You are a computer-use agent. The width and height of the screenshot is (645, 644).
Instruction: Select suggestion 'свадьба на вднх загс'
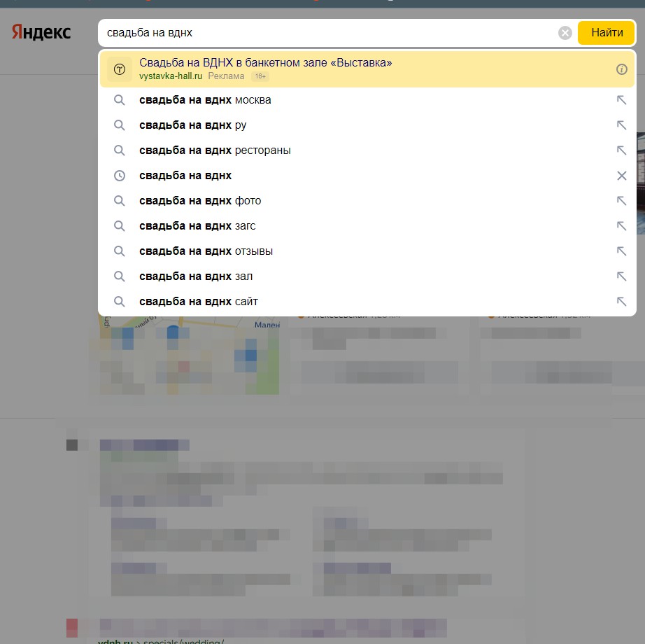367,226
